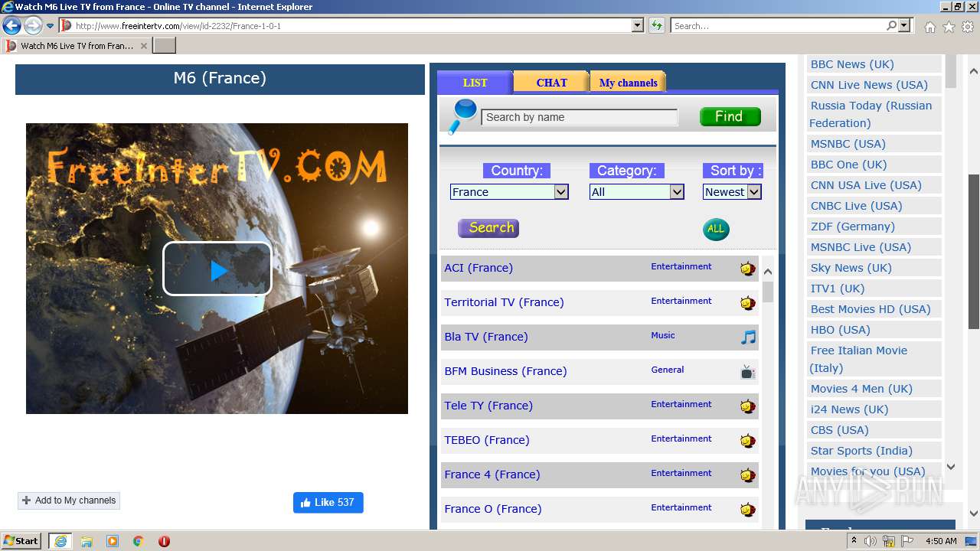Click the music note icon for Bla TV

(x=748, y=337)
